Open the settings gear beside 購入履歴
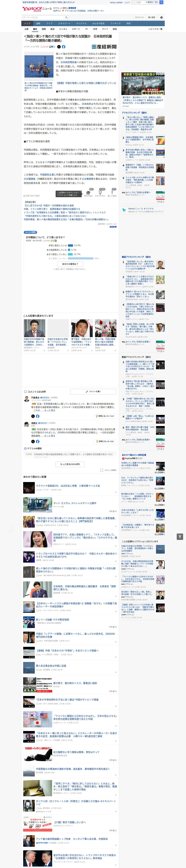186x868 pixels. click(x=161, y=18)
